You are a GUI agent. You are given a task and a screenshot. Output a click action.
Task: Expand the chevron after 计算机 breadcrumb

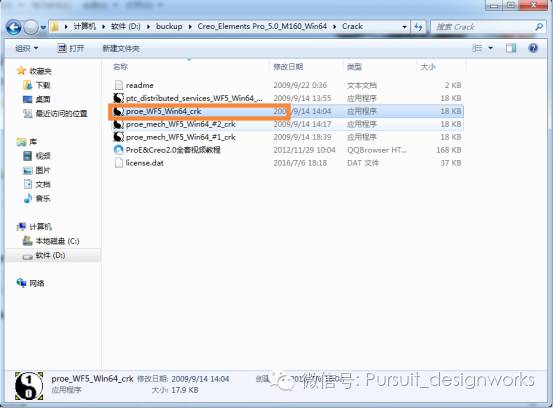103,27
